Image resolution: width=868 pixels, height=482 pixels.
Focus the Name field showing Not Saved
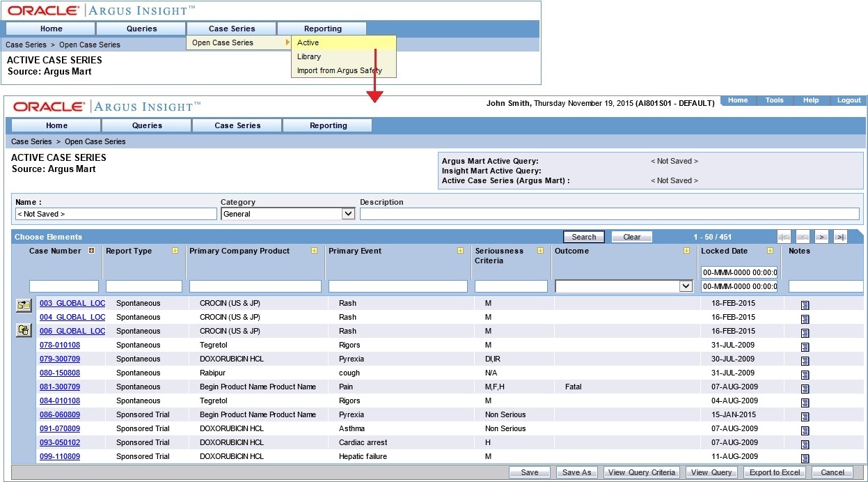tap(116, 214)
